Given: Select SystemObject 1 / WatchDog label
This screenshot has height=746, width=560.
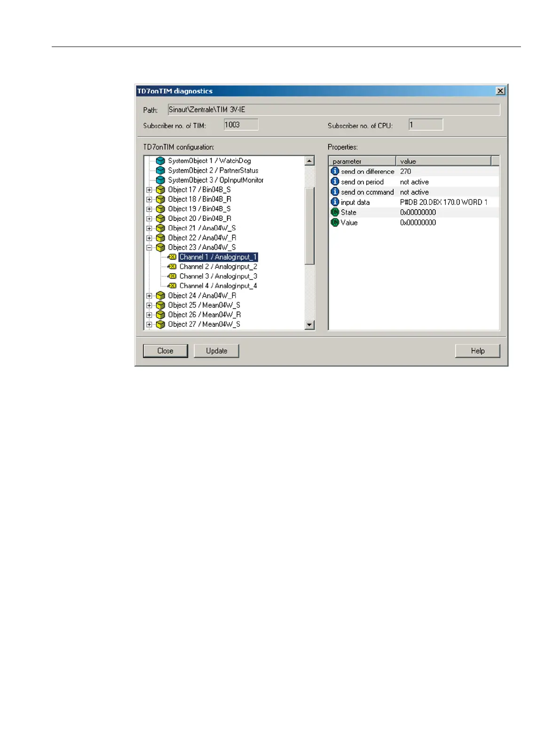Looking at the screenshot, I should point(210,161).
